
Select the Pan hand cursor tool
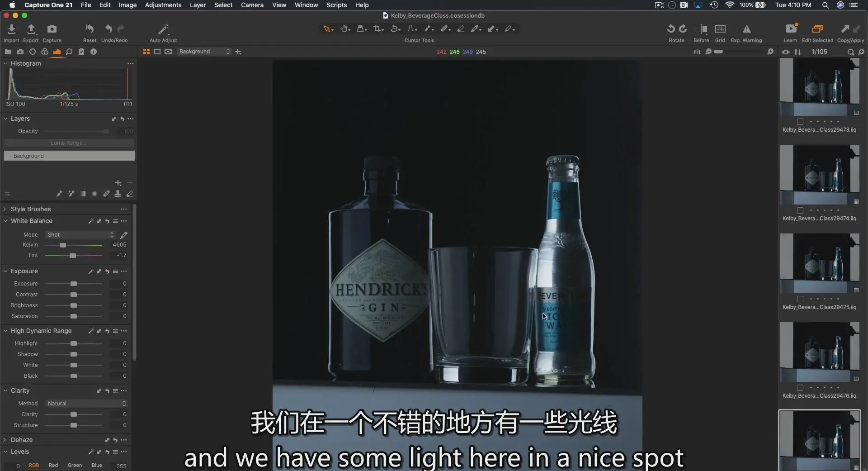pos(345,29)
